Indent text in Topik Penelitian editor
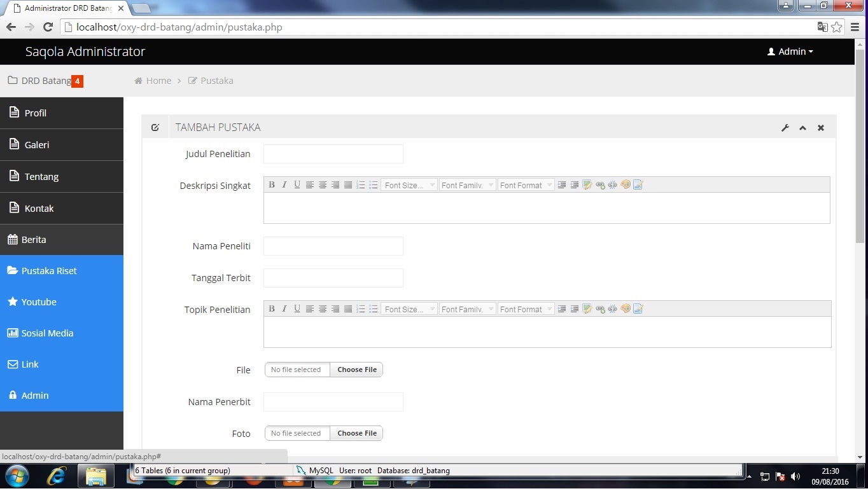Image resolution: width=868 pixels, height=491 pixels. click(562, 309)
